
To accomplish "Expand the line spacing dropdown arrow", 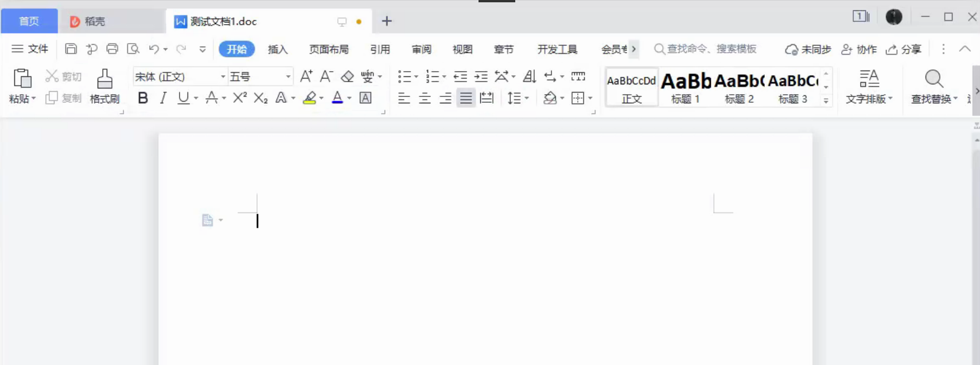I will [x=527, y=99].
